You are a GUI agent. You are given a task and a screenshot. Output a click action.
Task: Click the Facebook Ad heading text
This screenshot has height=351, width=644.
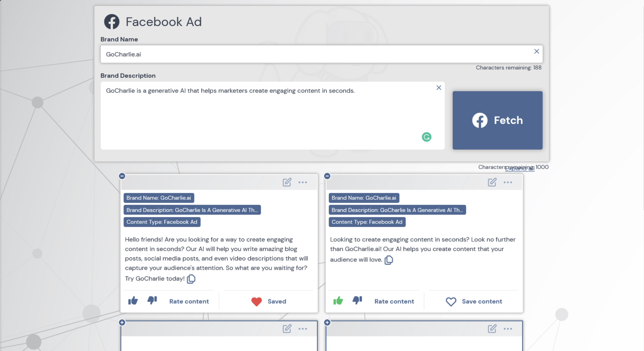click(x=164, y=22)
